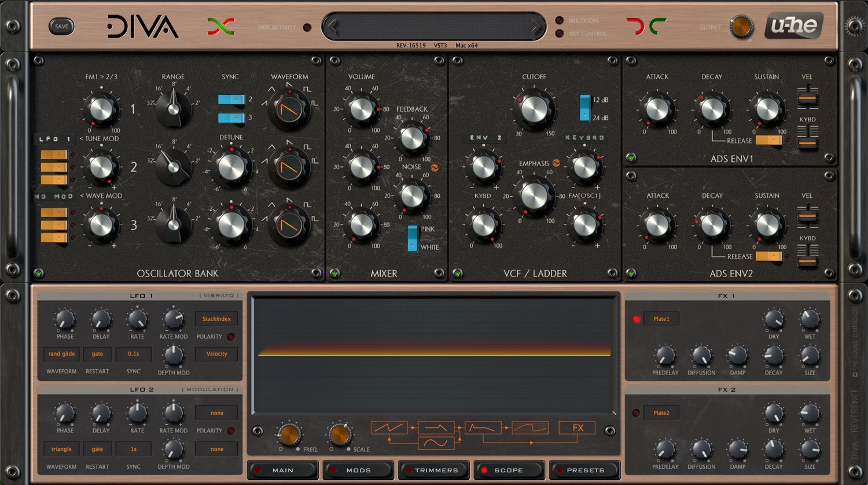Toggle the Pink/White noise switch

coord(413,238)
